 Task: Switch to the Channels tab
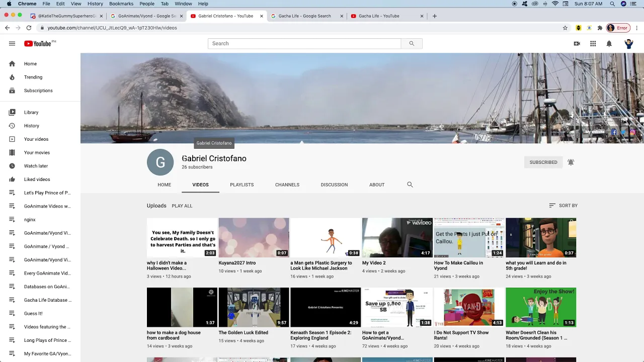tap(287, 185)
